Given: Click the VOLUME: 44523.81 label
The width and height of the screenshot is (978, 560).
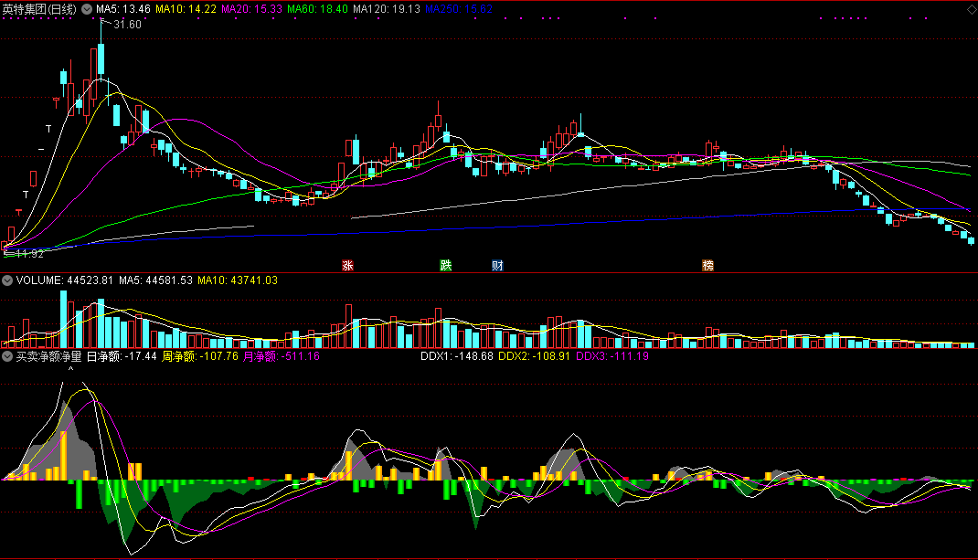Looking at the screenshot, I should click(65, 280).
